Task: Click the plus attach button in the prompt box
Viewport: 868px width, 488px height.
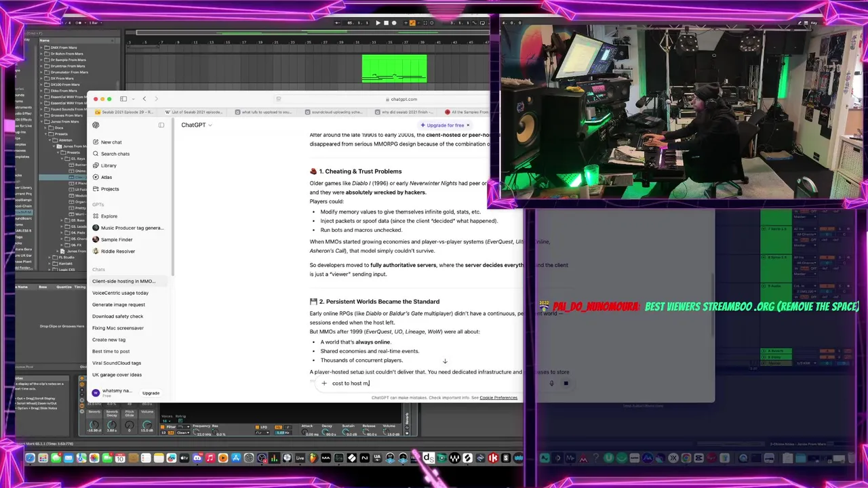Action: (324, 384)
